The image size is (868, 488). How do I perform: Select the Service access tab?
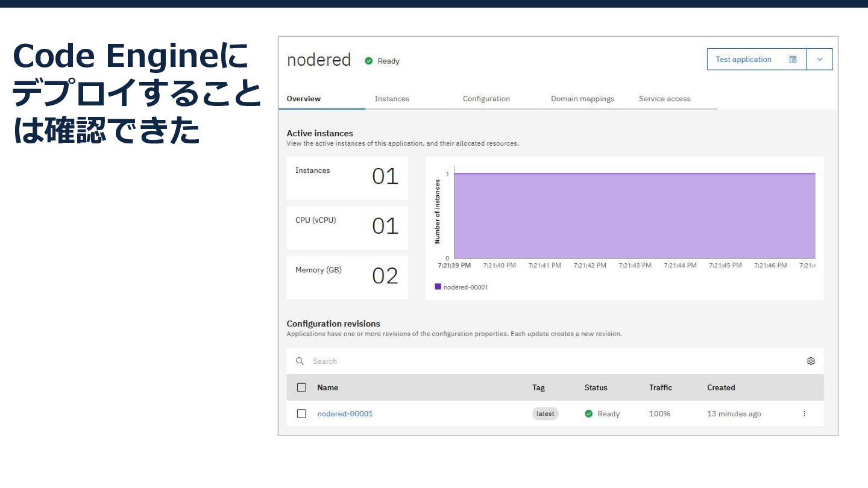coord(665,99)
